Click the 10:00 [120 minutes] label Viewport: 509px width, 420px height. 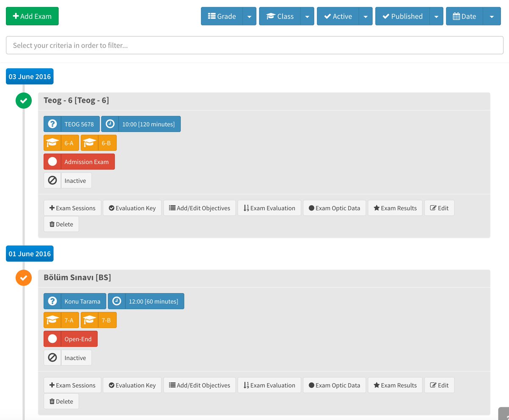(x=148, y=124)
